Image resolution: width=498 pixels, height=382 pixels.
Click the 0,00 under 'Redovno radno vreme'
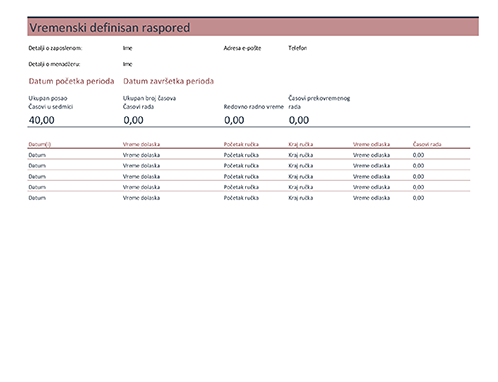coord(234,120)
